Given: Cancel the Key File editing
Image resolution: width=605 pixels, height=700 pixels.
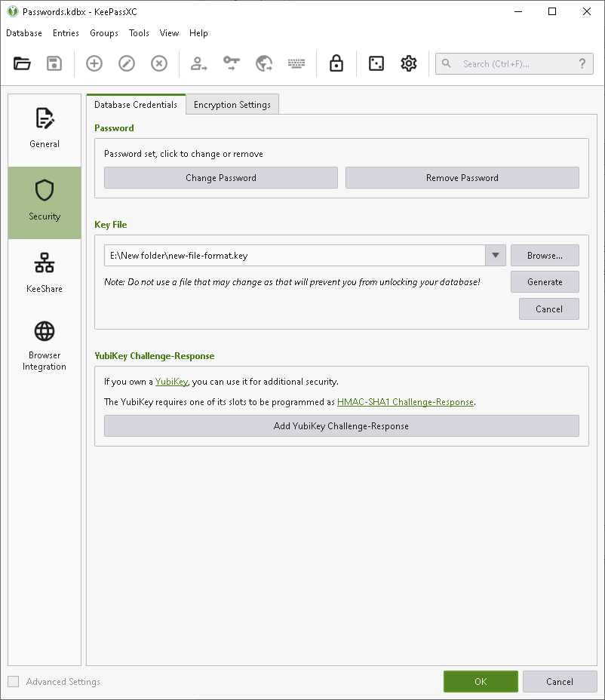Looking at the screenshot, I should pos(548,309).
